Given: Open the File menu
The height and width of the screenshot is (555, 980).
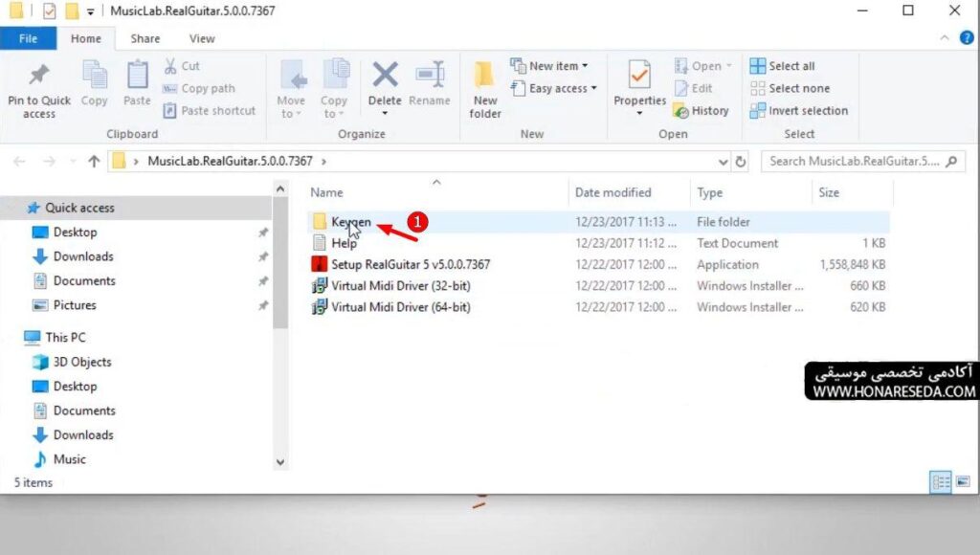Looking at the screenshot, I should coord(28,38).
